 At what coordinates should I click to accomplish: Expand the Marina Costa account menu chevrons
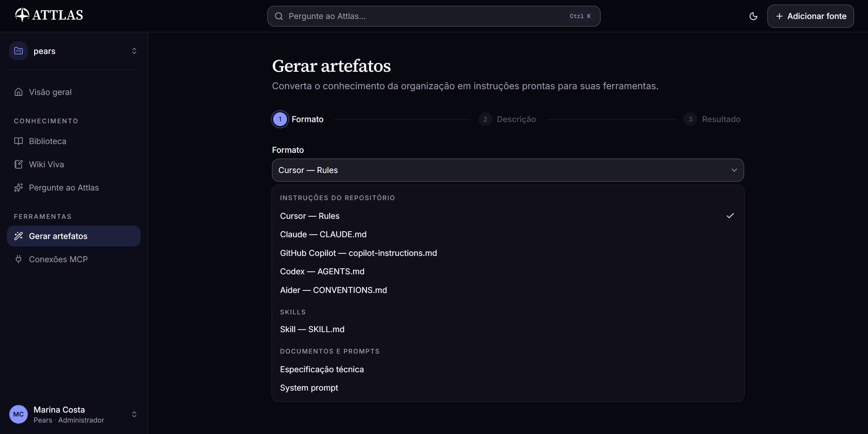(x=134, y=414)
